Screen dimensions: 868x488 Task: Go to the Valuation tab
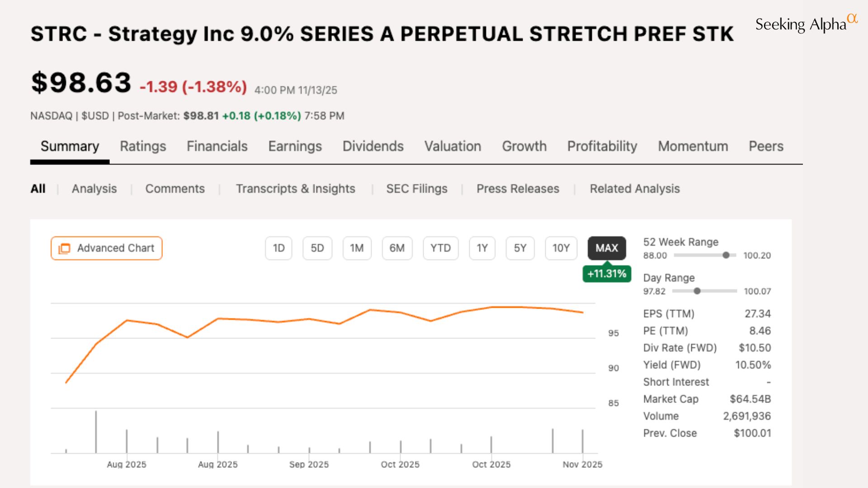pyautogui.click(x=453, y=146)
